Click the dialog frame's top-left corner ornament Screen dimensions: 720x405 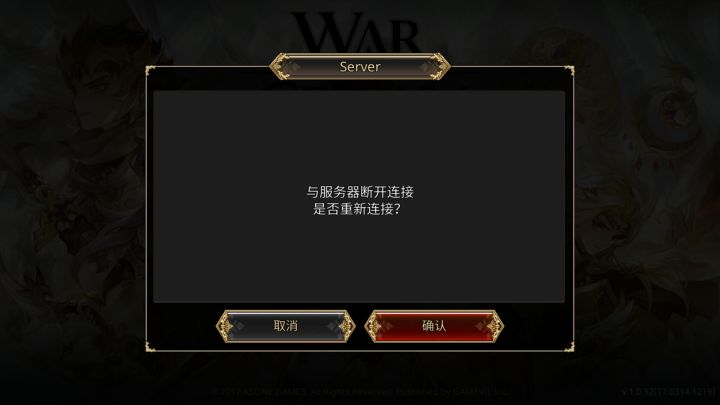coord(150,70)
